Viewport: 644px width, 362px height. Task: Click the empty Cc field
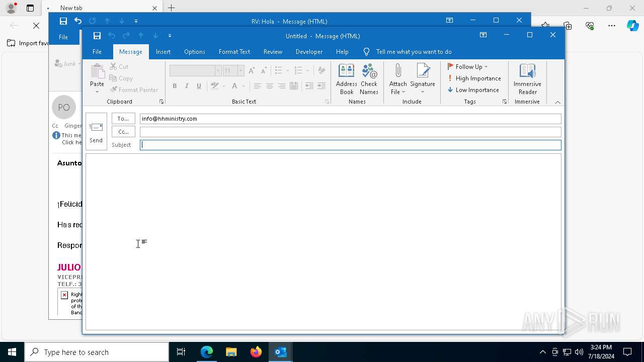click(x=350, y=132)
